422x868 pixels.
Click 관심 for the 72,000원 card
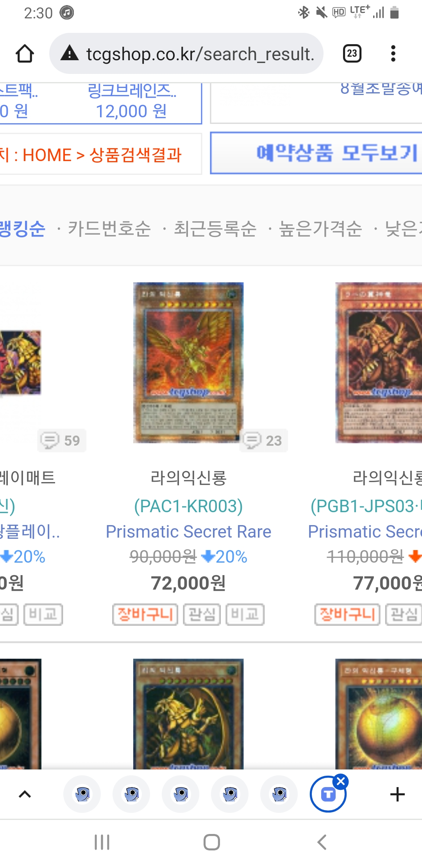coord(202,615)
